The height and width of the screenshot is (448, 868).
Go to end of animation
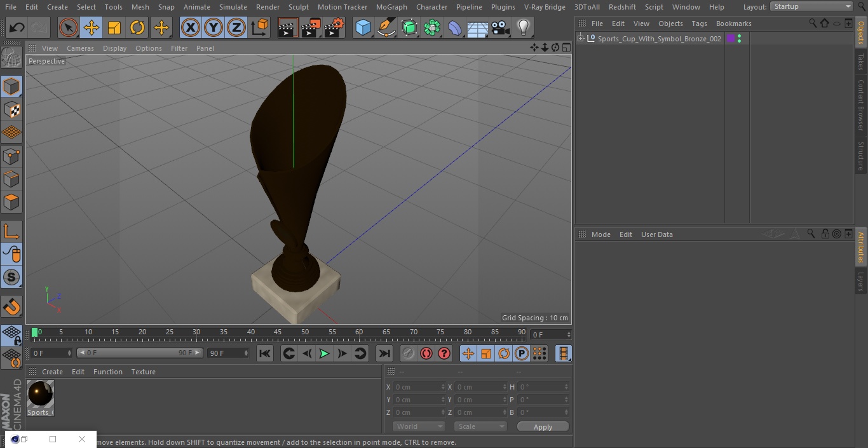(384, 353)
